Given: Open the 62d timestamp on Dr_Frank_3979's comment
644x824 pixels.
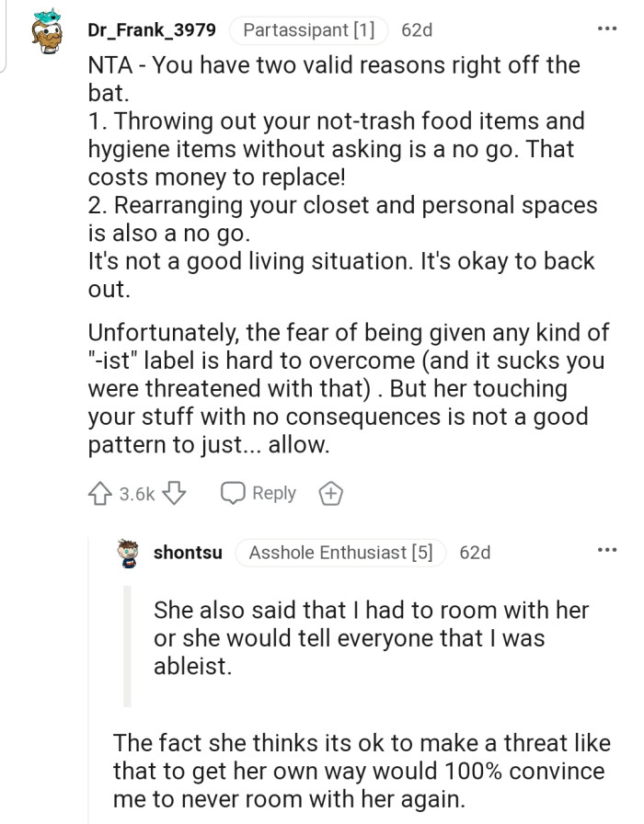Looking at the screenshot, I should (417, 30).
